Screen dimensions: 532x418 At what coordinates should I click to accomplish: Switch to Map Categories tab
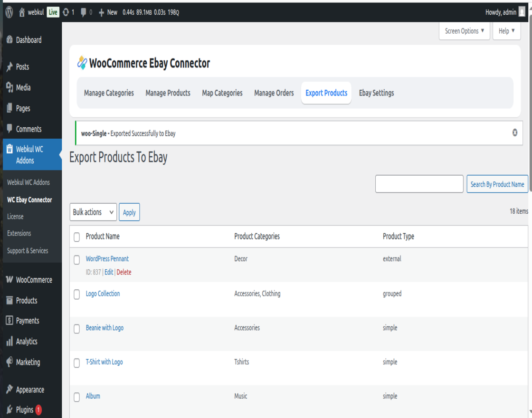(222, 93)
